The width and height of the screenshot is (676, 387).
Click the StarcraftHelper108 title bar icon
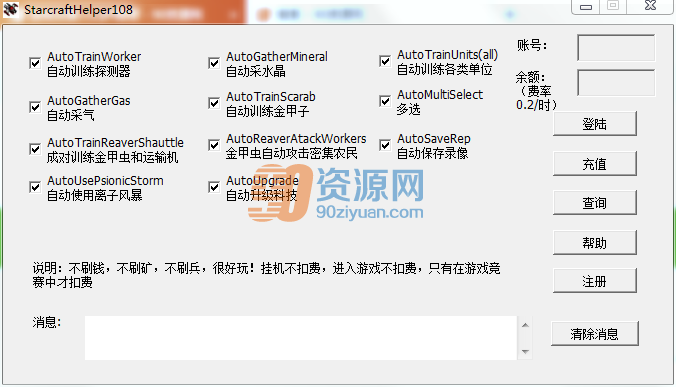pyautogui.click(x=11, y=9)
